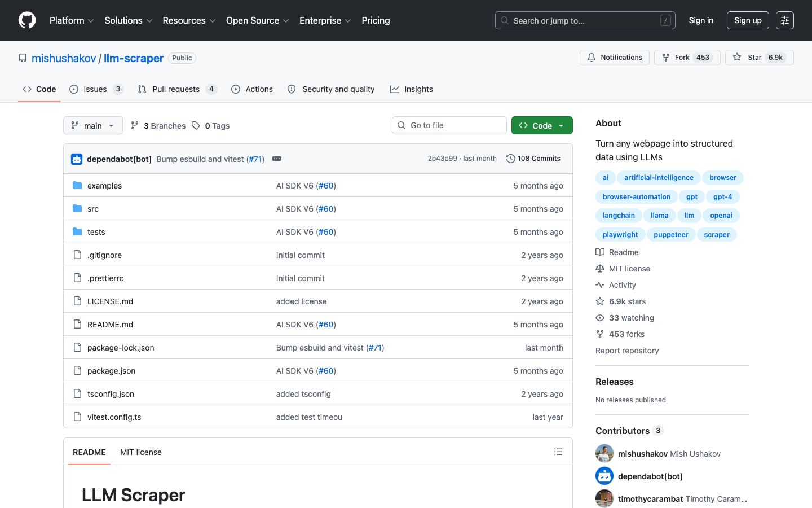Open the src folder

pyautogui.click(x=93, y=209)
